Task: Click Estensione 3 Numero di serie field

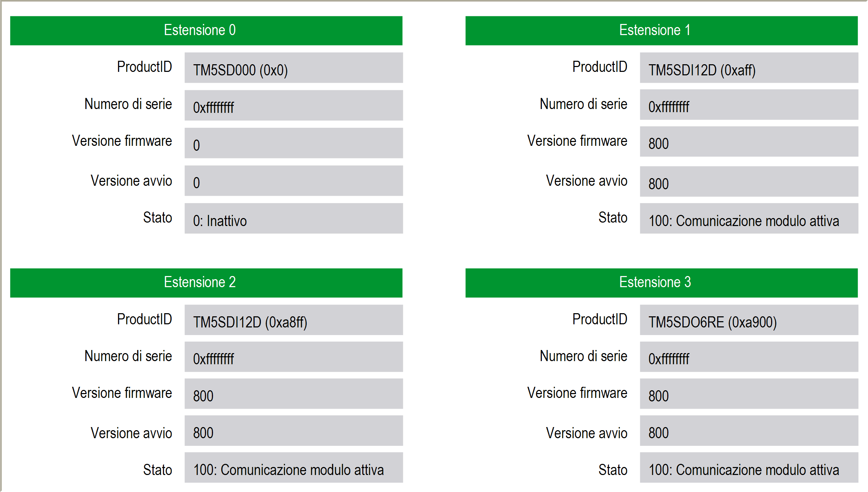Action: (x=749, y=357)
